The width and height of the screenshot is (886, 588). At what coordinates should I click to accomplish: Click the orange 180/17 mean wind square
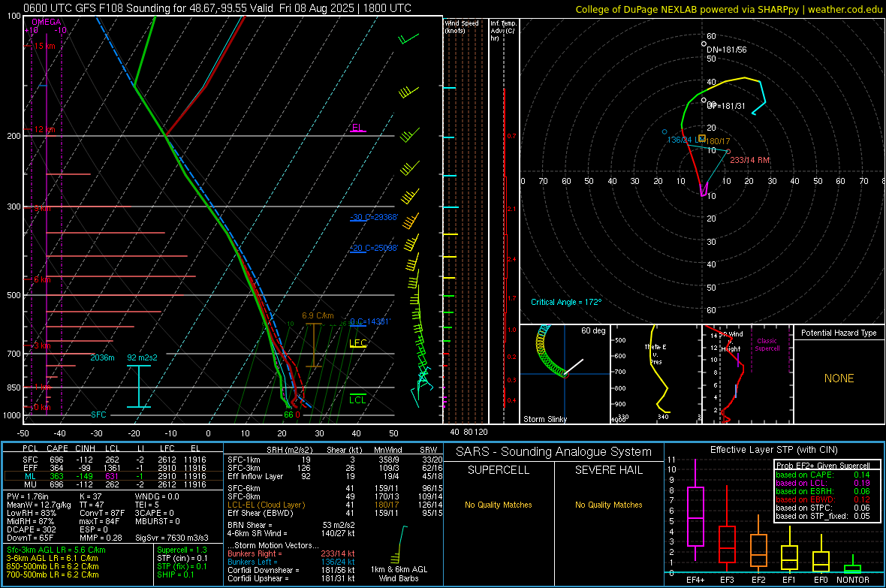coord(702,138)
